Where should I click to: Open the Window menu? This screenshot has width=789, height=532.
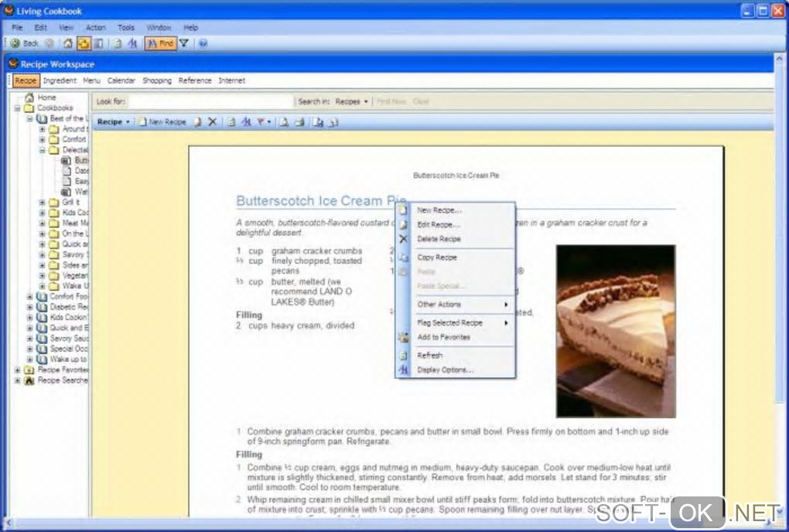(x=159, y=28)
